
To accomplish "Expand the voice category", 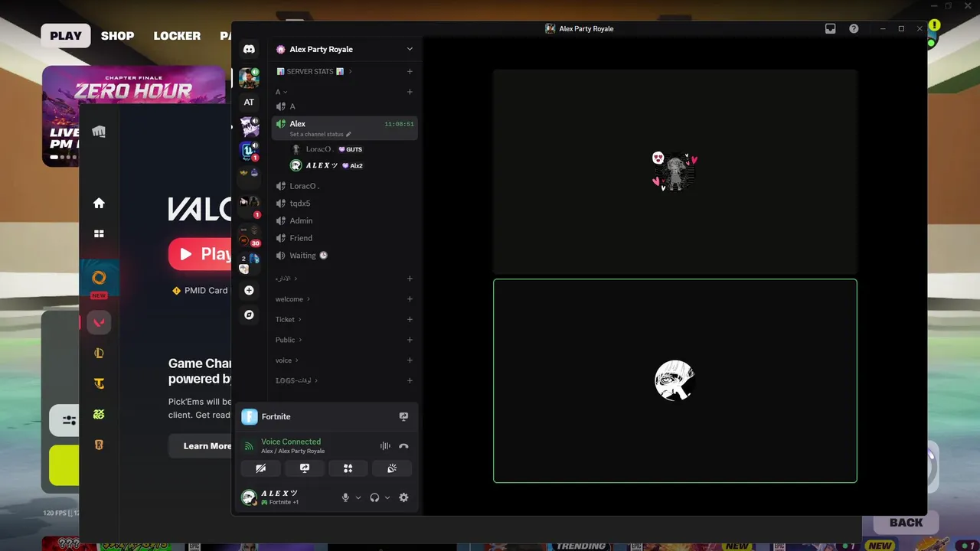I will coord(286,360).
